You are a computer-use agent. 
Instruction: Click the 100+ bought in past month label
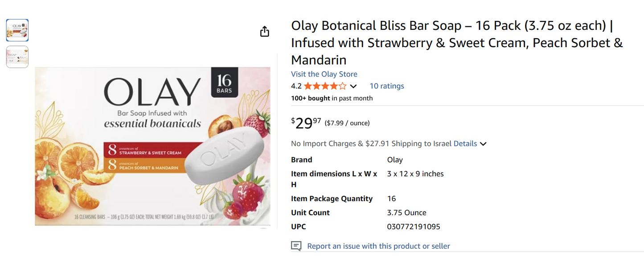(332, 98)
